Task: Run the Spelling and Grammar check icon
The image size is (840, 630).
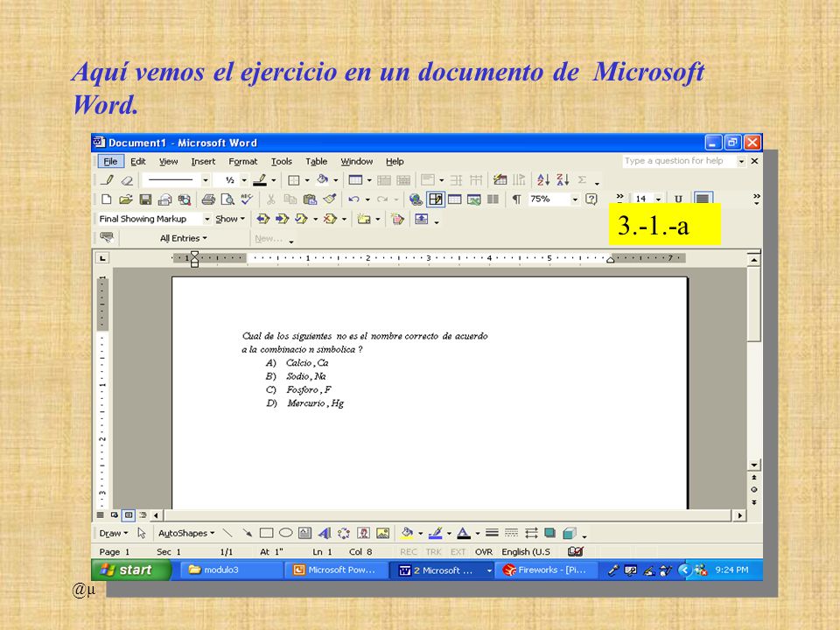Action: pyautogui.click(x=247, y=199)
